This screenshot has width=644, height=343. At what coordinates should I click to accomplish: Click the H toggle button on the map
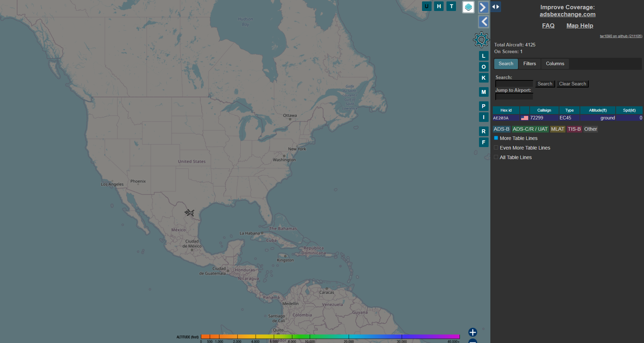439,6
